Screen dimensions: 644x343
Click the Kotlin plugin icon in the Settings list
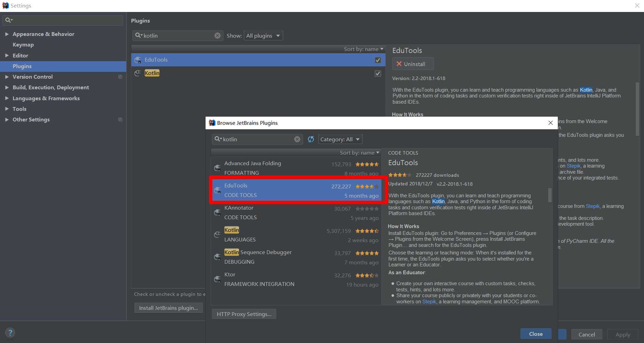pyautogui.click(x=137, y=73)
